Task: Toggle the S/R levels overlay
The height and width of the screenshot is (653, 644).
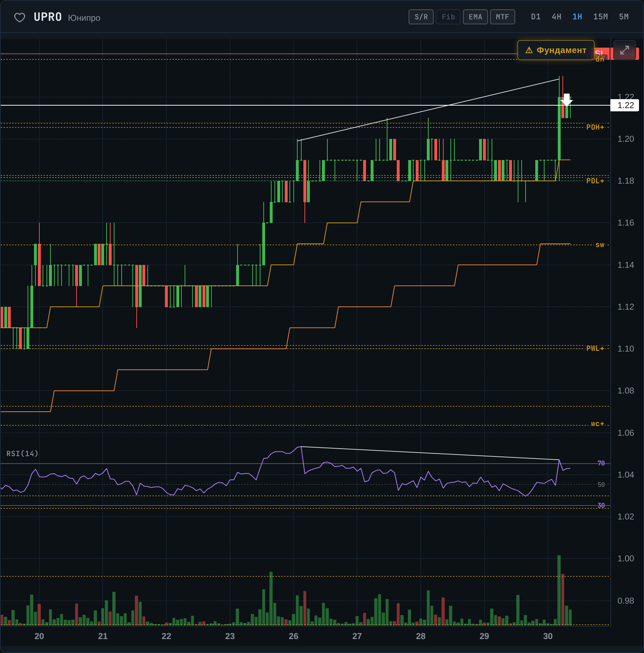Action: (421, 17)
